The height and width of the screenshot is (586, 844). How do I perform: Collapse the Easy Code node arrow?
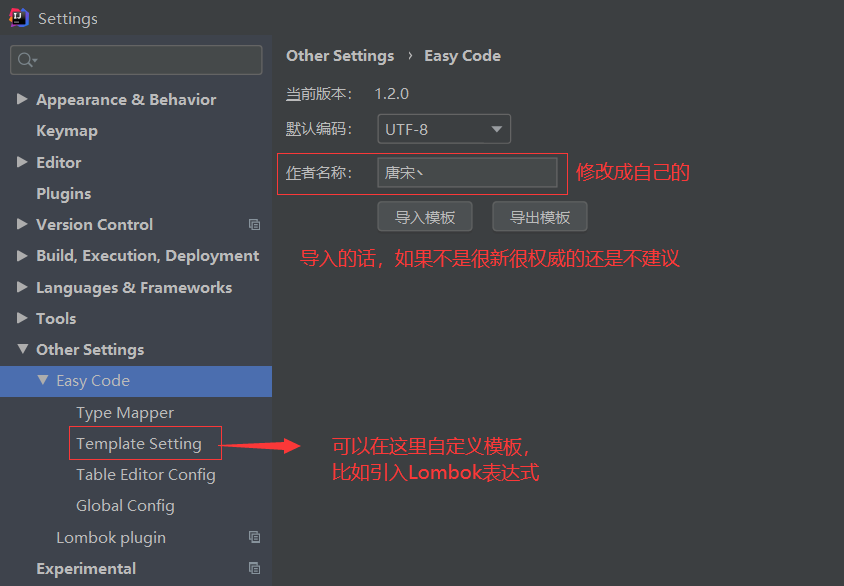coord(43,380)
